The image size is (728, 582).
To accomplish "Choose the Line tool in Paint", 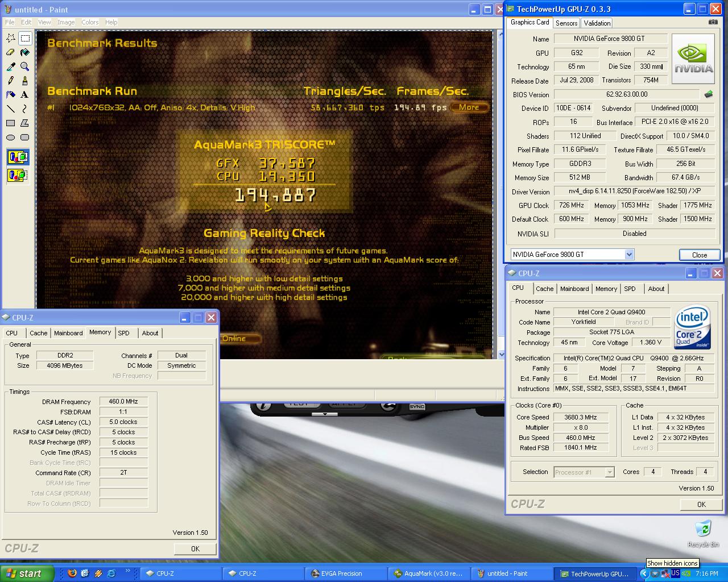I will pyautogui.click(x=11, y=109).
